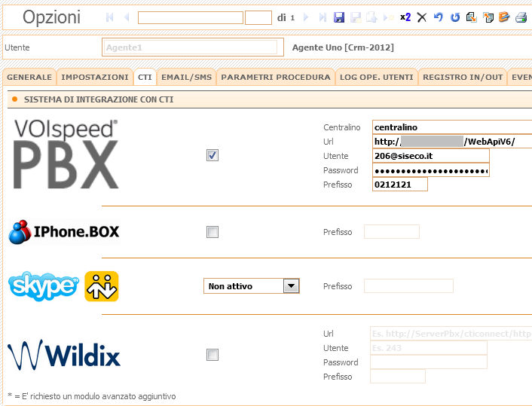Select the CTI tab
This screenshot has width=532, height=406.
point(145,77)
